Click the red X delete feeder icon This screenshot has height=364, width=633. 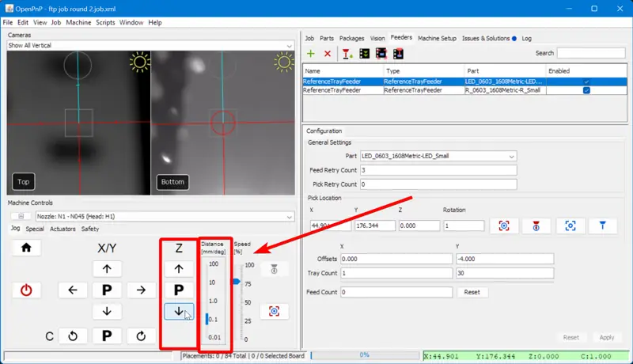328,54
